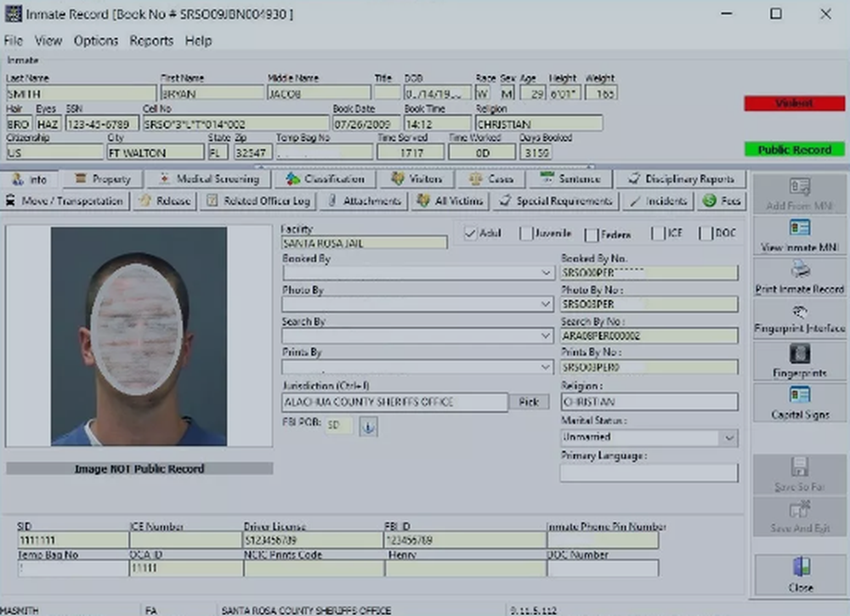Expand the Prints By dropdown
The image size is (850, 616).
coord(547,367)
